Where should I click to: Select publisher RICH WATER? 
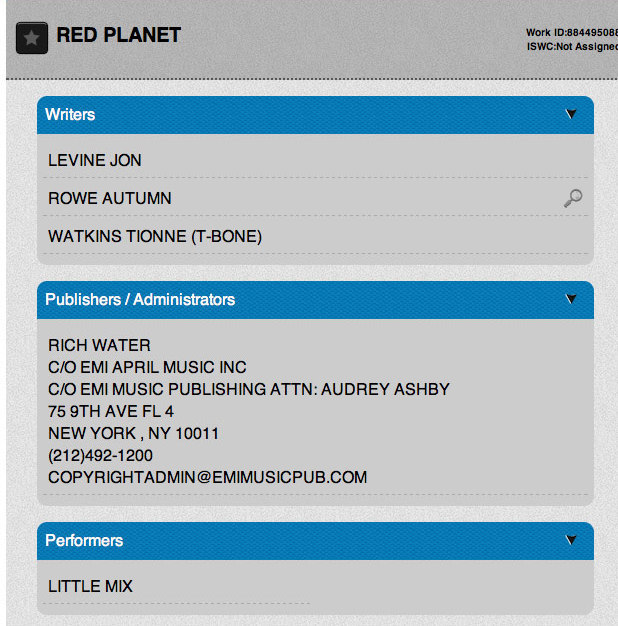click(x=99, y=345)
